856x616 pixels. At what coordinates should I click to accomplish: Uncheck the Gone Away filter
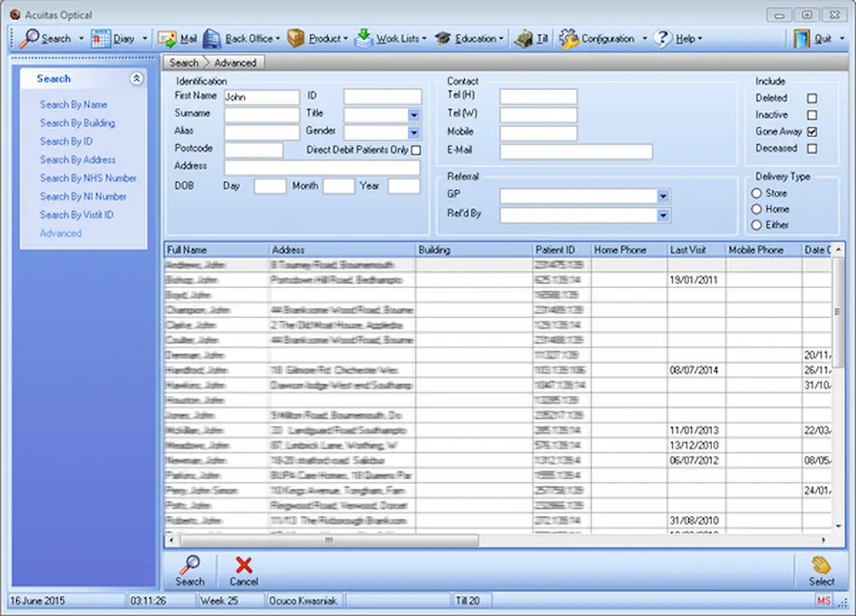click(812, 131)
